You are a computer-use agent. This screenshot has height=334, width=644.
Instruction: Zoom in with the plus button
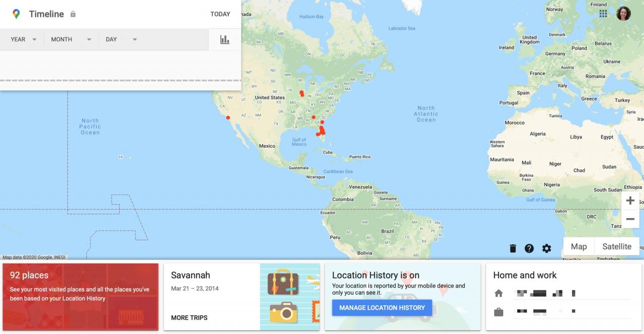(x=630, y=201)
